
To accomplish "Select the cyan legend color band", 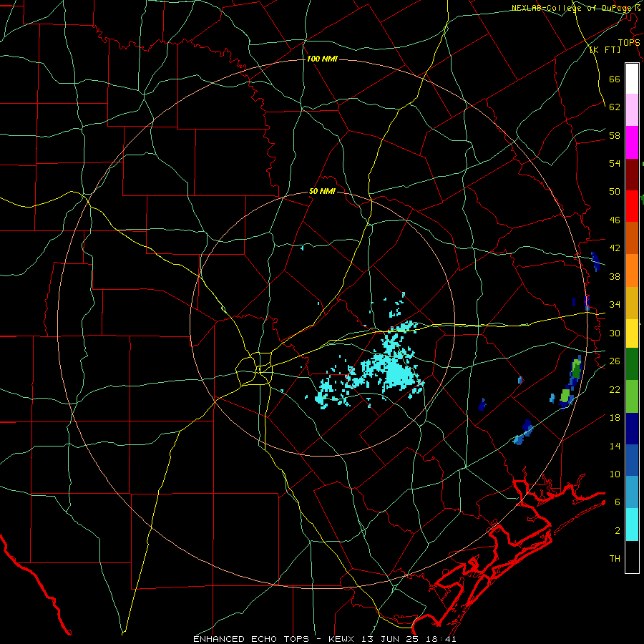I will pos(632,525).
